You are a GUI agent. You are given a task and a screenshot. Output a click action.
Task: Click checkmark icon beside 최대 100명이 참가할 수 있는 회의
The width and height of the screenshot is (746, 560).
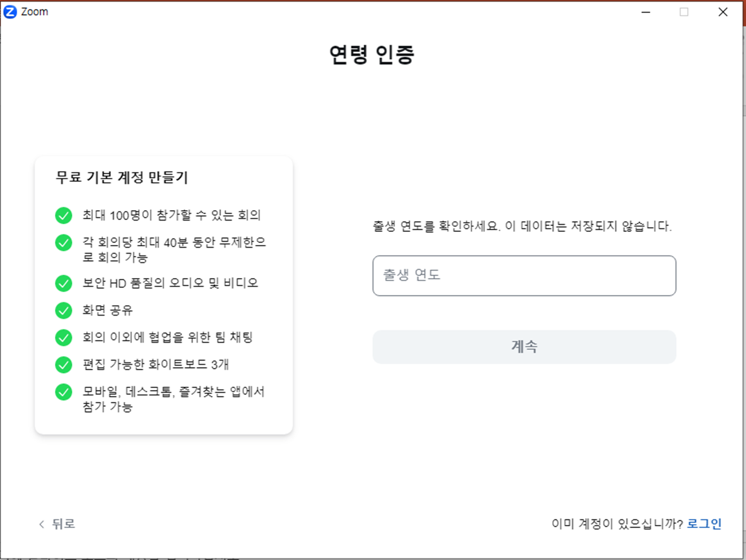tap(64, 215)
